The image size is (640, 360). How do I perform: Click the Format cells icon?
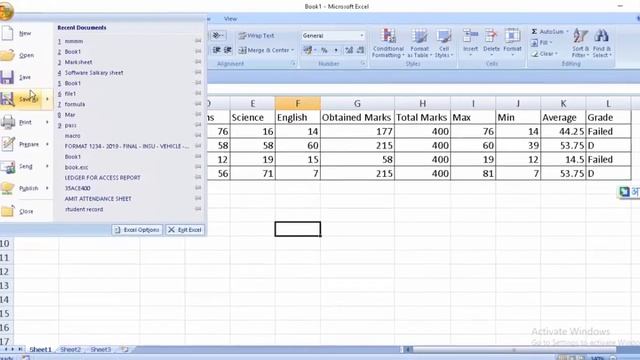click(x=512, y=36)
